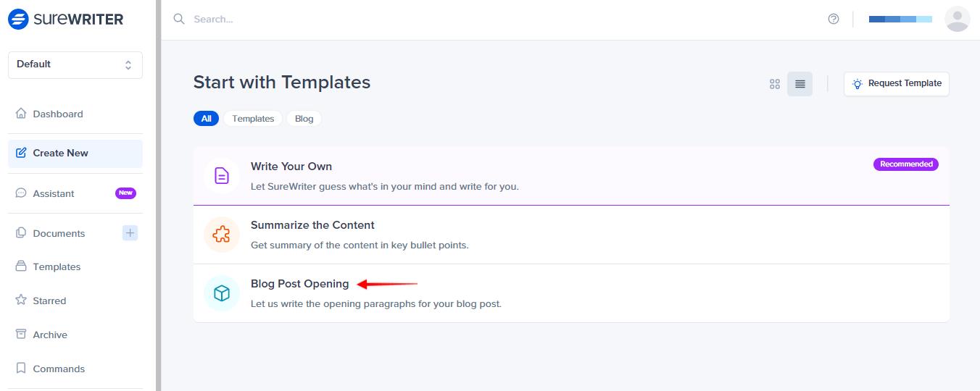The image size is (980, 391).
Task: Open the Default workspace dropdown
Action: [x=75, y=64]
